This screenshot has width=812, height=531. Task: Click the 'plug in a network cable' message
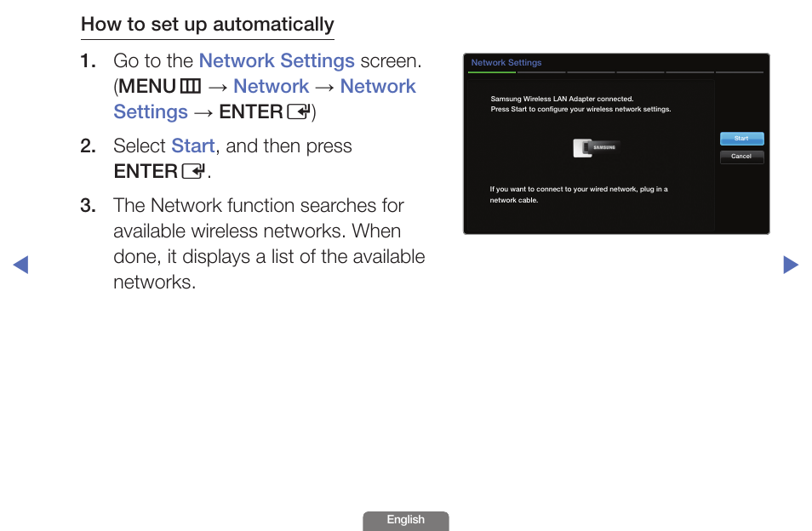click(579, 195)
